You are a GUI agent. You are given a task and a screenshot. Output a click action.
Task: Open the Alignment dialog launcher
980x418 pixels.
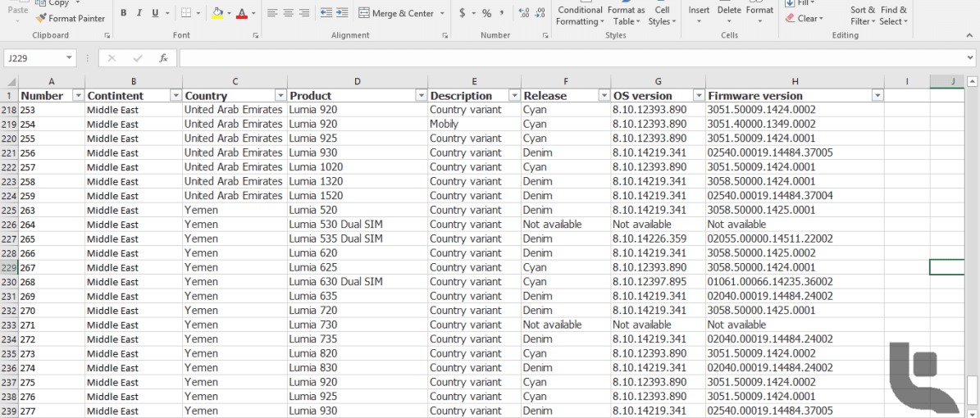tap(445, 36)
